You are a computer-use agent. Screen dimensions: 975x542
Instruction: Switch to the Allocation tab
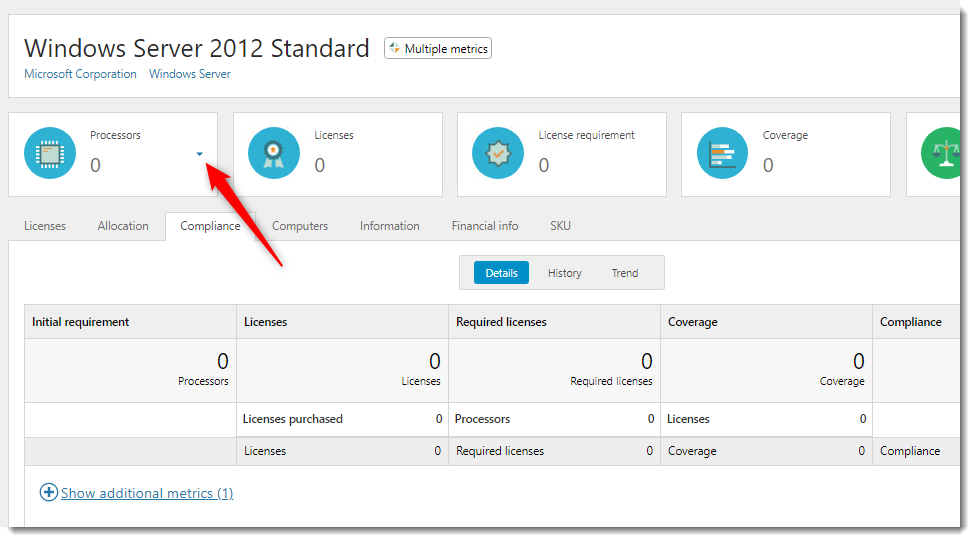pos(123,226)
